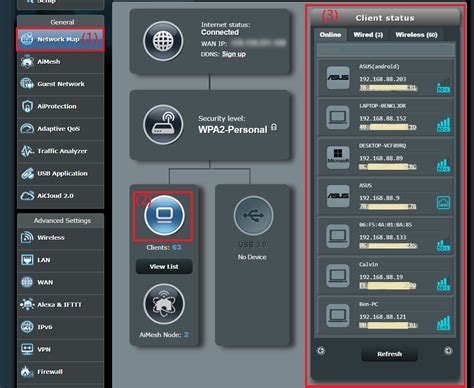
Task: Click the LAPTOP-0ENKLJDR device icon
Action: click(338, 117)
